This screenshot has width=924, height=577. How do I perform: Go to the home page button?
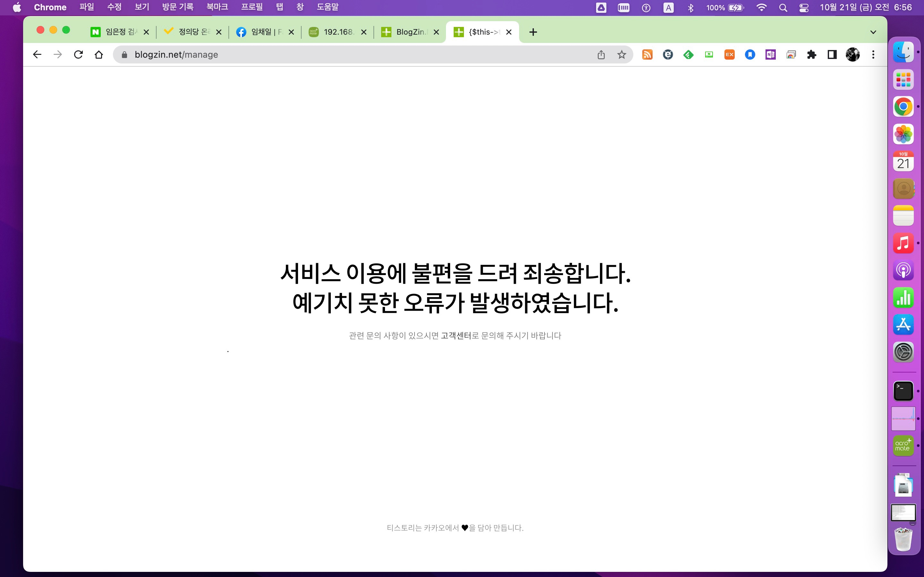tap(99, 54)
